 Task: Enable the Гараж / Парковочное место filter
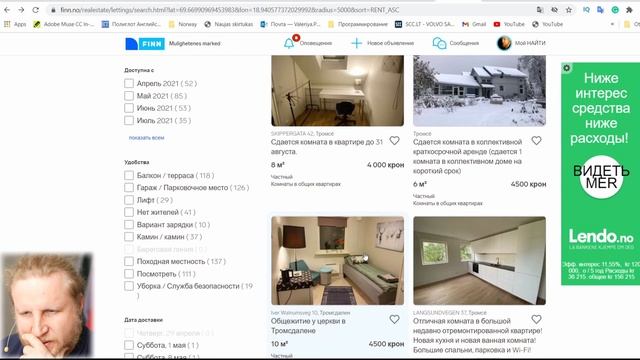tap(129, 188)
